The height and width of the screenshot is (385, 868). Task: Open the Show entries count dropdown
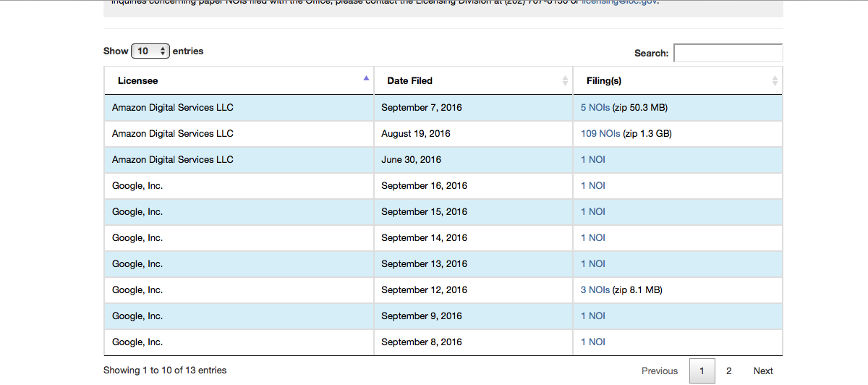[150, 51]
